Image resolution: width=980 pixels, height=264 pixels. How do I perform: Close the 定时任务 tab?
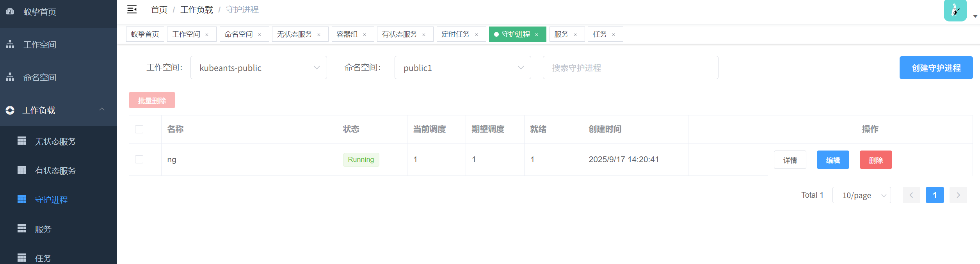(477, 35)
